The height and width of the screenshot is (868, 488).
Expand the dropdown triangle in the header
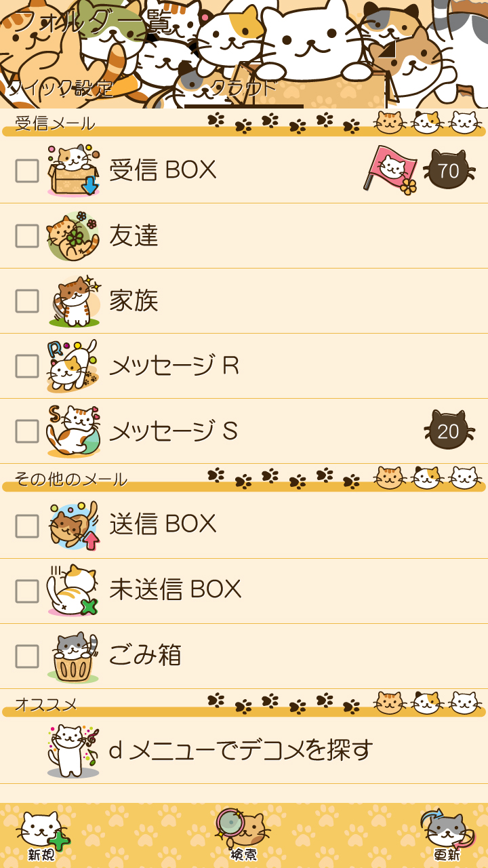coord(387,50)
